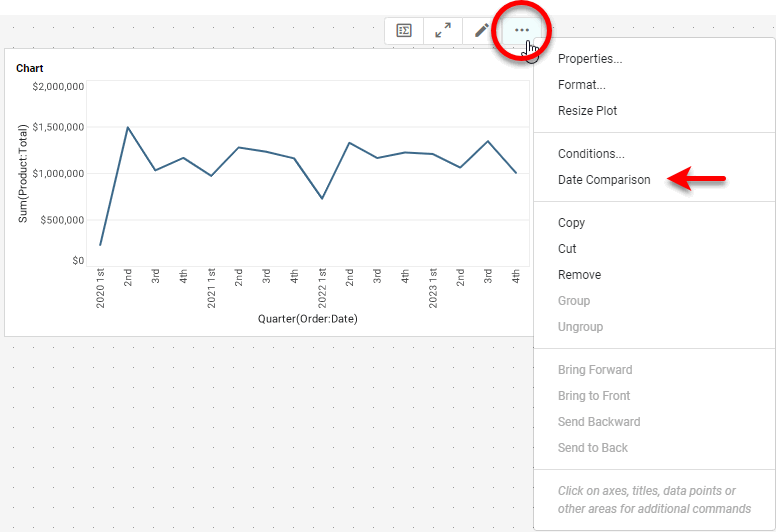This screenshot has width=776, height=532.
Task: Open Properties... from the context menu
Action: point(589,59)
